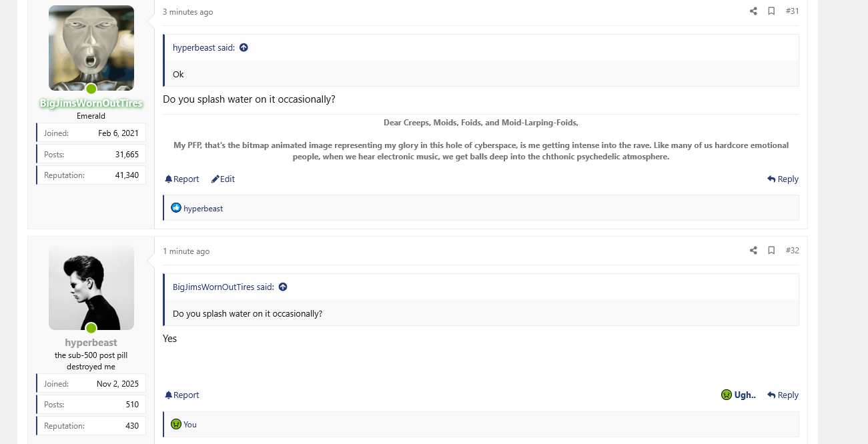Screen dimensions: 868x444
Task: Open BigJimsWornOutTires avatar image
Action: pos(91,48)
